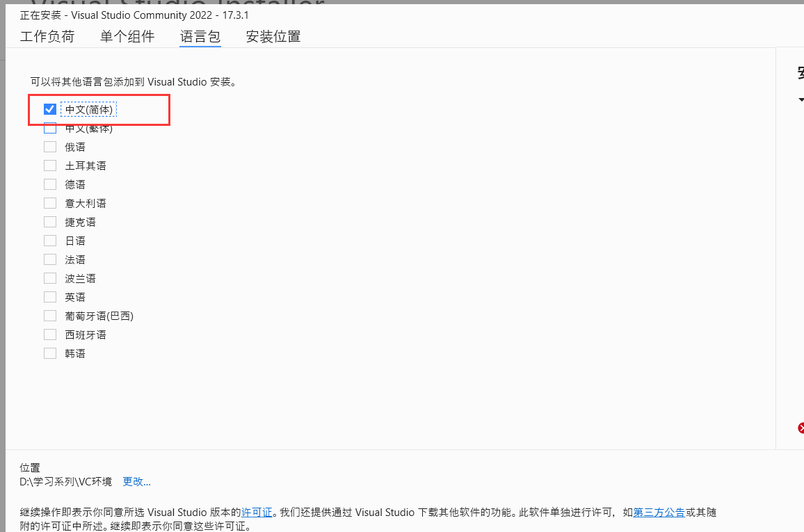The image size is (804, 532).
Task: Click the 俄语 label
Action: pos(75,147)
